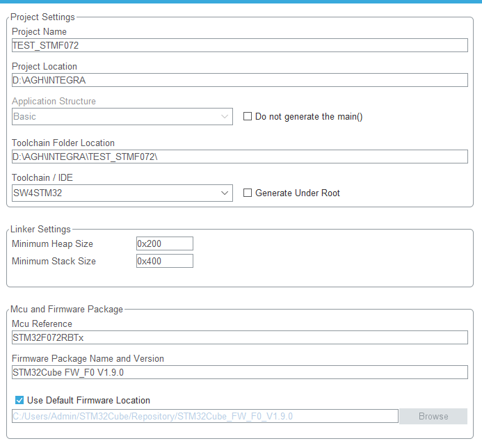Click the Linker Settings group title

pos(40,229)
